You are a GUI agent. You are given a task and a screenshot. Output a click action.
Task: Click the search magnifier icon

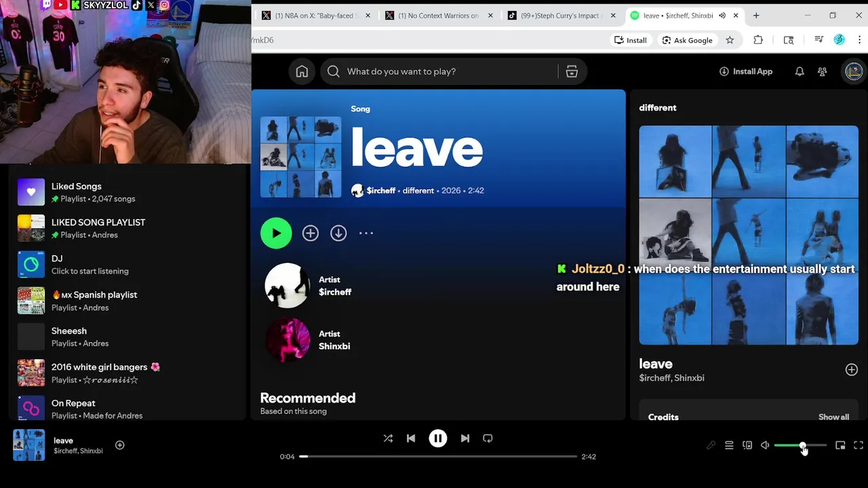[333, 71]
